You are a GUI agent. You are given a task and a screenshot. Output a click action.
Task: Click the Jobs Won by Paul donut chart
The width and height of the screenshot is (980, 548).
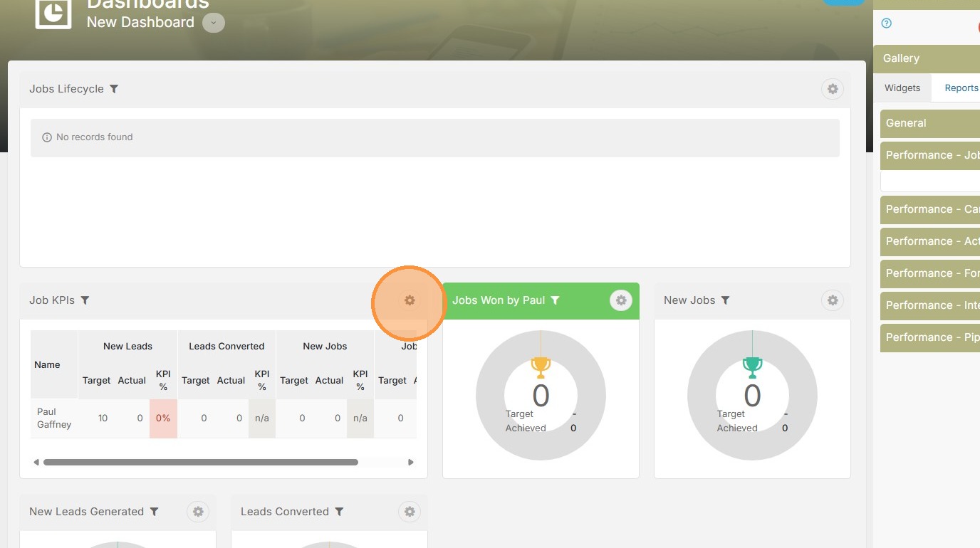click(541, 396)
